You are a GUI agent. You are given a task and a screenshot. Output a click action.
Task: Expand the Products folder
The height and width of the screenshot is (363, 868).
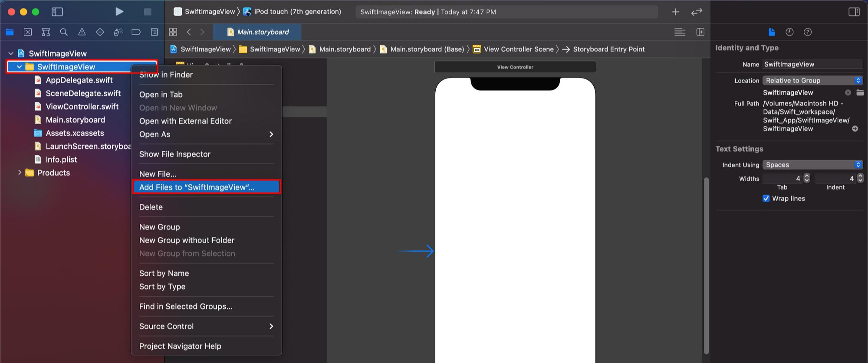(x=20, y=173)
